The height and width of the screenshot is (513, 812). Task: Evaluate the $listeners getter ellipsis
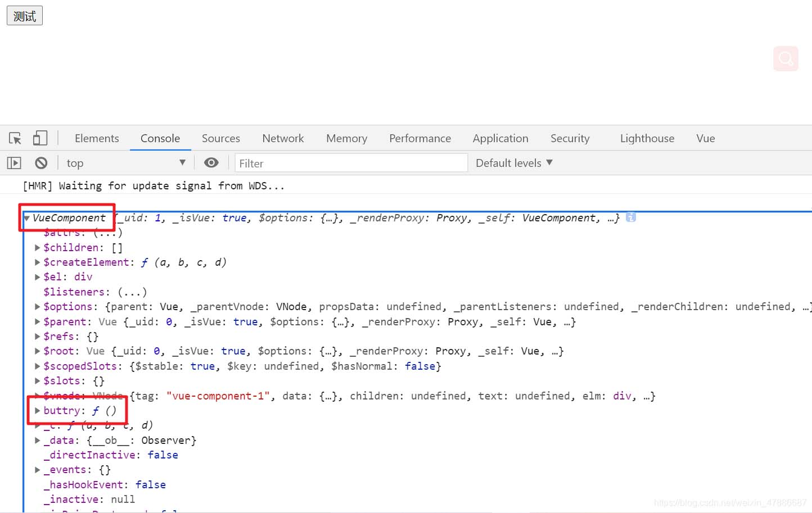point(132,292)
